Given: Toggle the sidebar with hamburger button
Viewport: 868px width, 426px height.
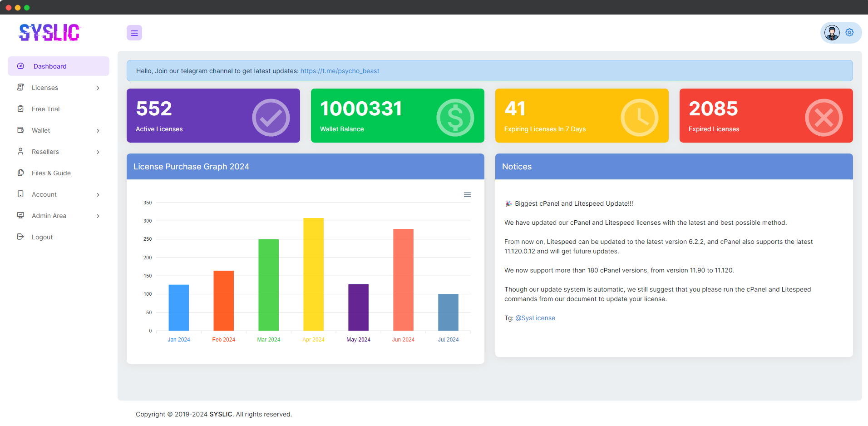Looking at the screenshot, I should pyautogui.click(x=134, y=33).
